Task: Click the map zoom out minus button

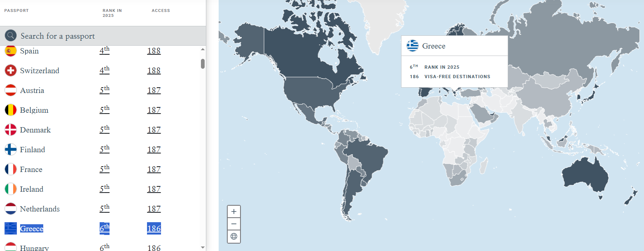Action: pos(234,224)
